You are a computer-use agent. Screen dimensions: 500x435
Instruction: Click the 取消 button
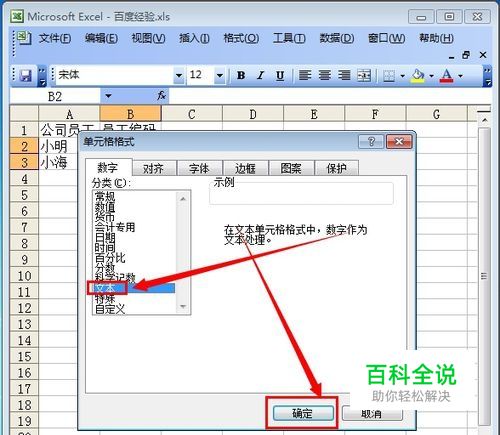(372, 414)
